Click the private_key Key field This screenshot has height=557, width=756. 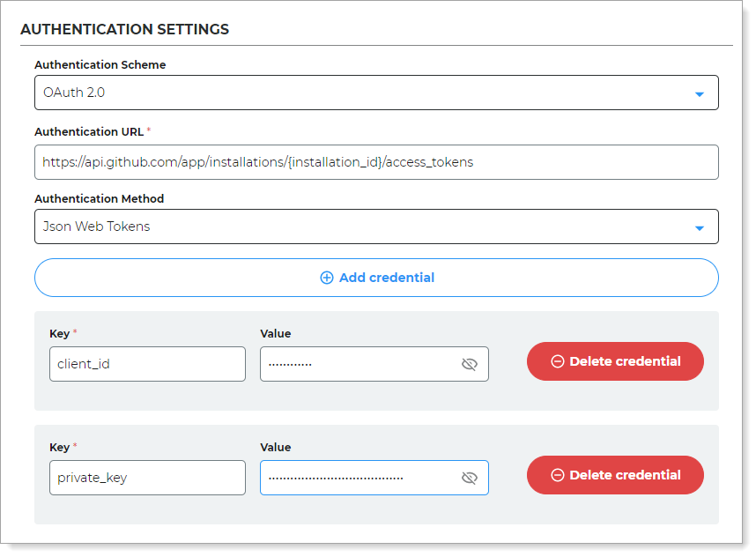tap(147, 478)
